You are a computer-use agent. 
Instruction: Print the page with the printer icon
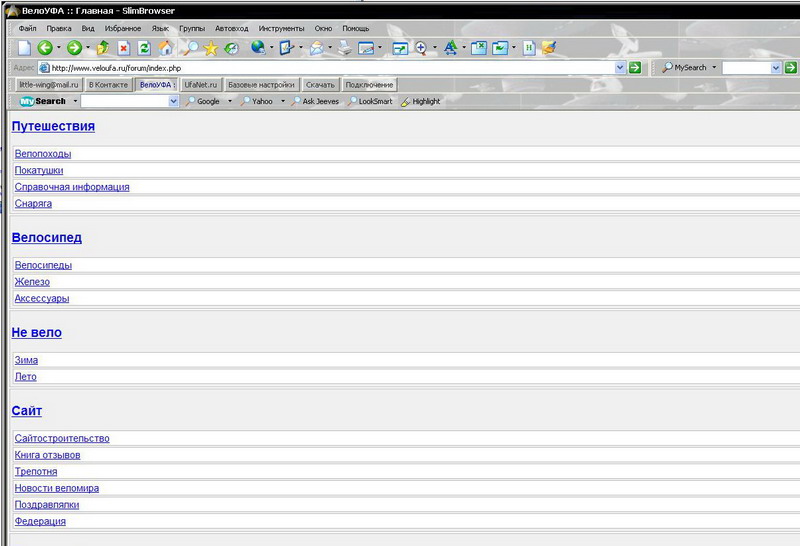345,47
